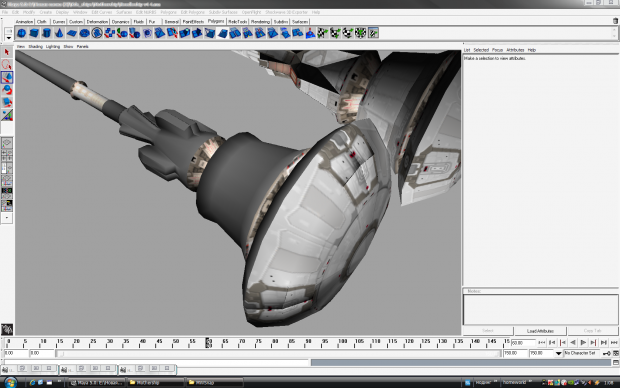
Task: Click the range slider bar
Action: (x=279, y=354)
